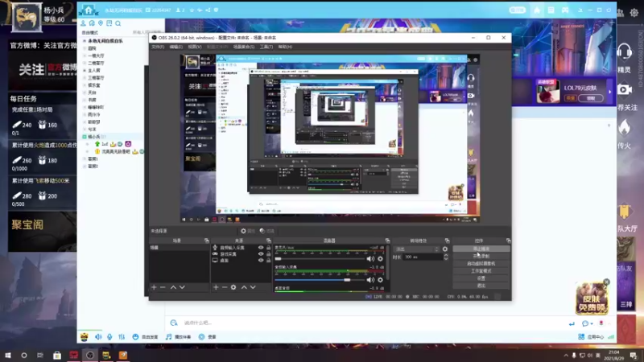This screenshot has height=362, width=644.
Task: Open the OBS Help menu
Action: pyautogui.click(x=285, y=47)
